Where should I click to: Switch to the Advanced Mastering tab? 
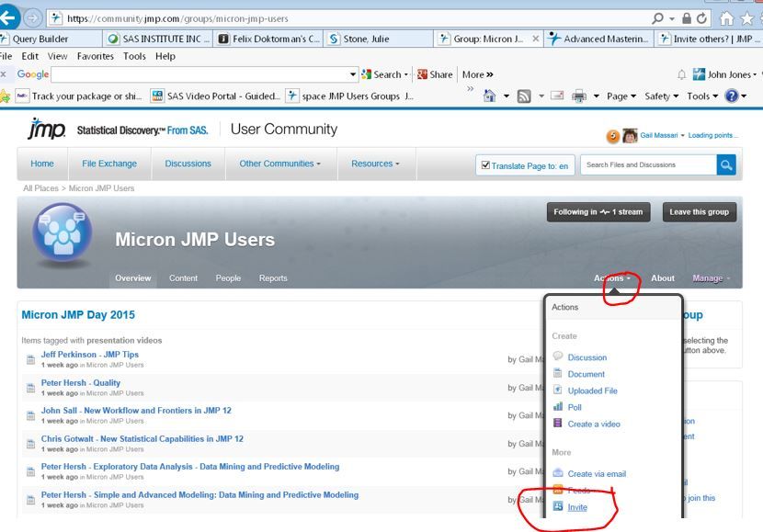[598, 39]
